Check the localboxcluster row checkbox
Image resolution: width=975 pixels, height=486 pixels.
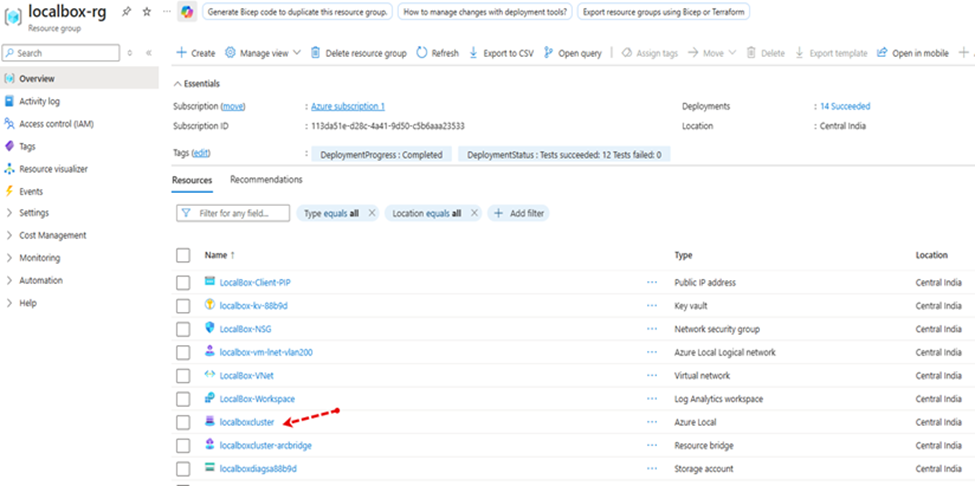point(183,423)
